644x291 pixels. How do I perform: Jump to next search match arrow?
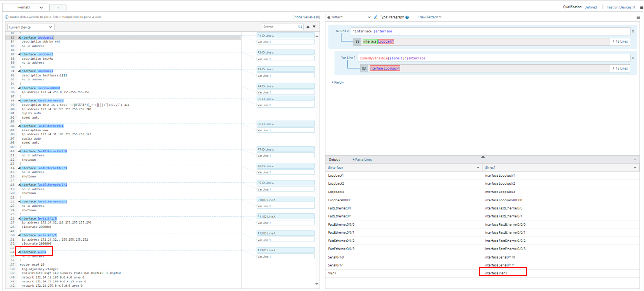click(x=314, y=27)
